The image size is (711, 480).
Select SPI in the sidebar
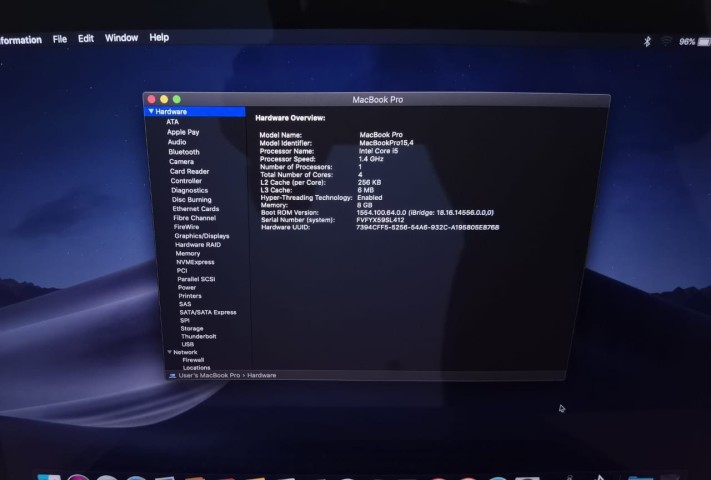[x=185, y=320]
